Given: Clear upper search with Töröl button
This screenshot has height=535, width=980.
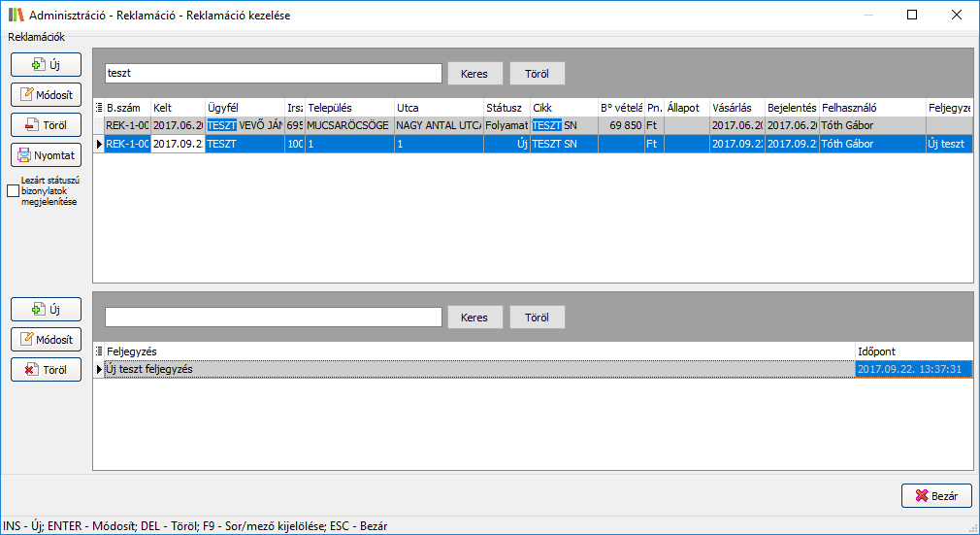Looking at the screenshot, I should click(537, 74).
